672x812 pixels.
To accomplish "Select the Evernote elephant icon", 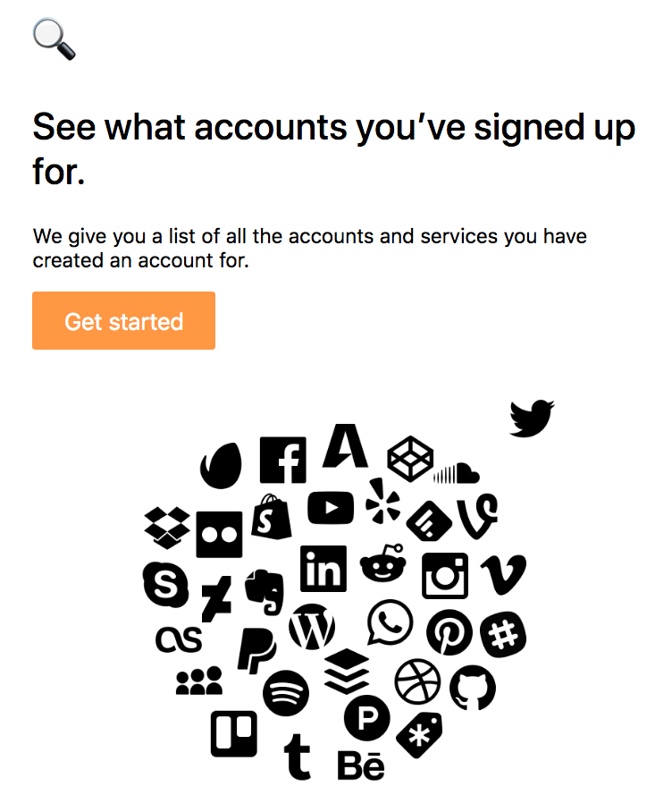I will click(x=265, y=592).
